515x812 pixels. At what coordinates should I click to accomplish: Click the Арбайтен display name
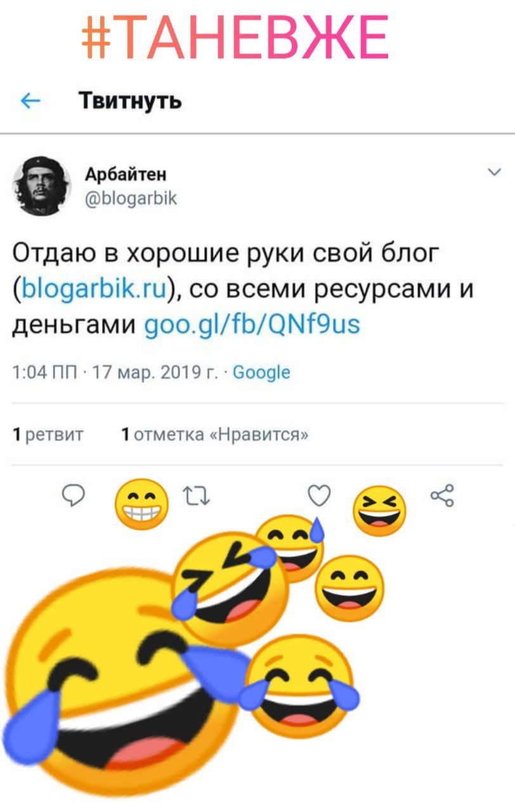126,174
